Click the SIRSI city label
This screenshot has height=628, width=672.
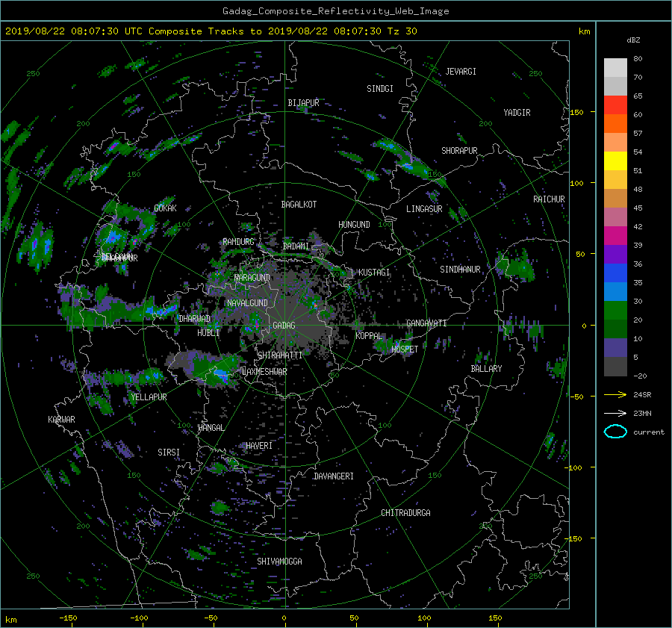pyautogui.click(x=169, y=453)
